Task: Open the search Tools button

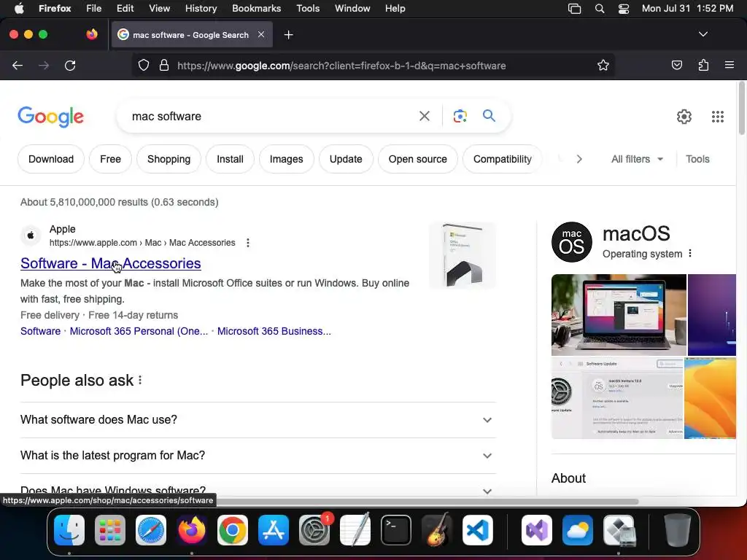Action: click(x=697, y=159)
